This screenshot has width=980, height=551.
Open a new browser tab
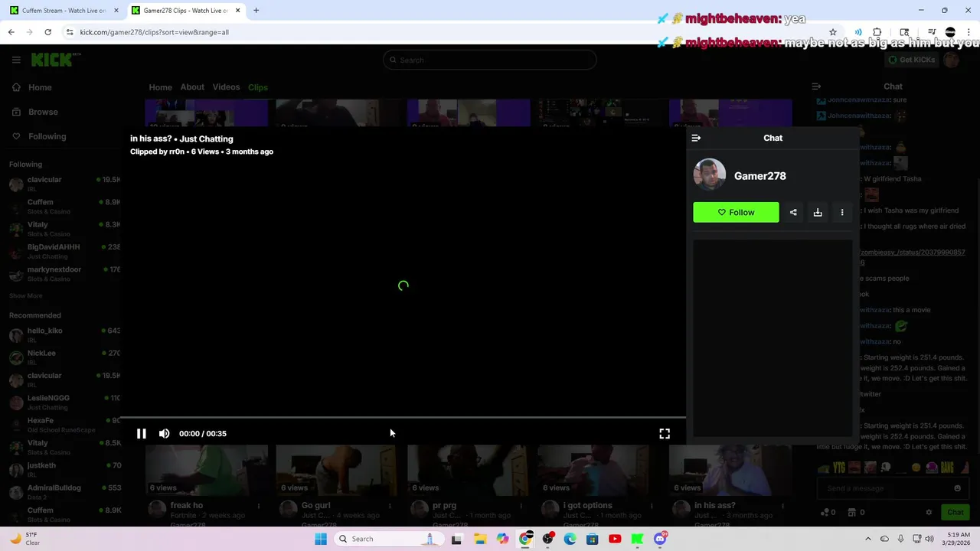256,11
